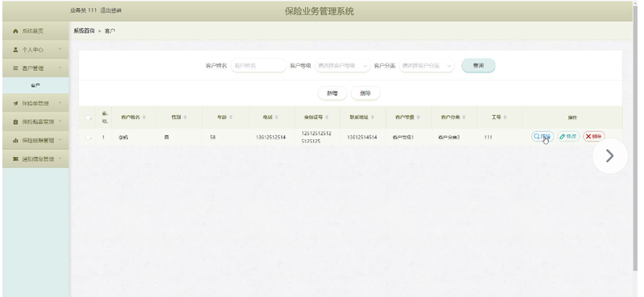Click the bar chart icon for 保险核赔管理
The image size is (644, 297).
(x=15, y=141)
